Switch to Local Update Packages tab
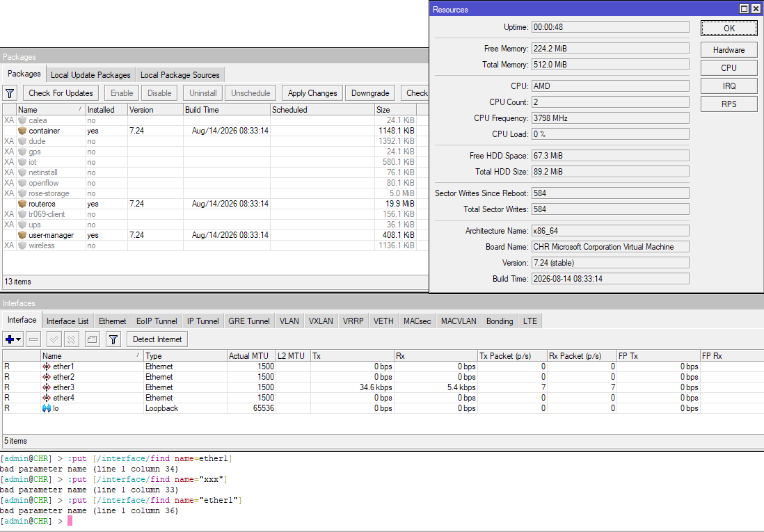The height and width of the screenshot is (532, 764). pos(90,75)
